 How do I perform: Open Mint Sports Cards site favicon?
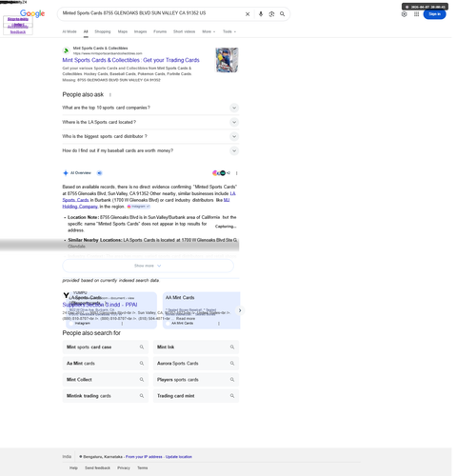[66, 50]
